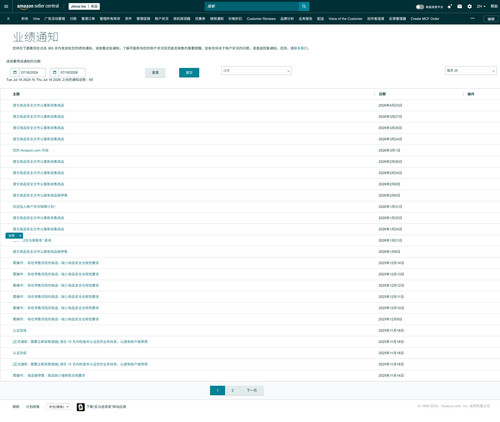Click the teal submit button

click(189, 73)
